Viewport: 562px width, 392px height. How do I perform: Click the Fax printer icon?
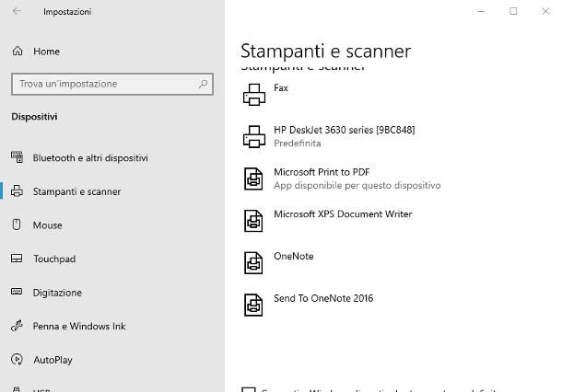(x=254, y=95)
